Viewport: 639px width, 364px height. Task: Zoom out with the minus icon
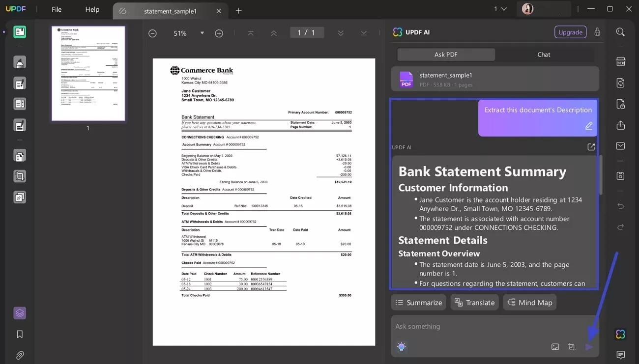click(x=152, y=33)
